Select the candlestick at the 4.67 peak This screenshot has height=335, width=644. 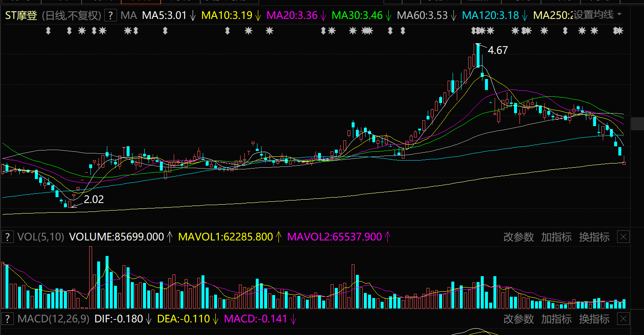pyautogui.click(x=478, y=55)
